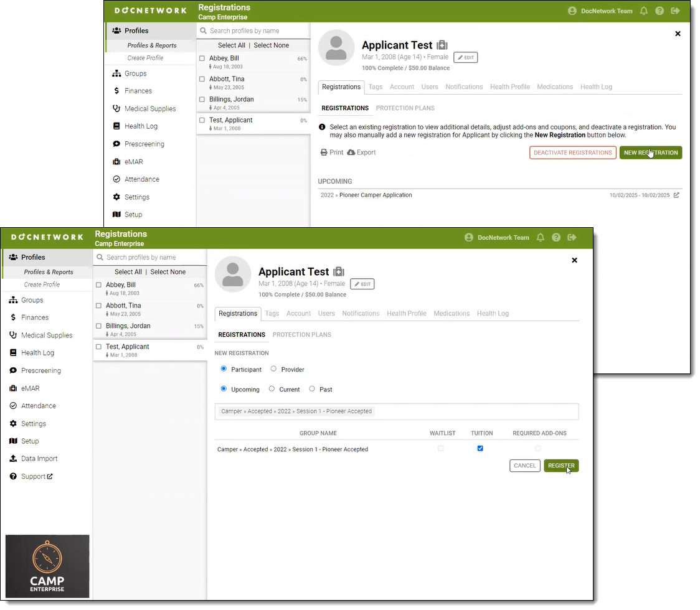700x610 pixels.
Task: Click the Camp Enterprise logo thumbnail
Action: [47, 566]
